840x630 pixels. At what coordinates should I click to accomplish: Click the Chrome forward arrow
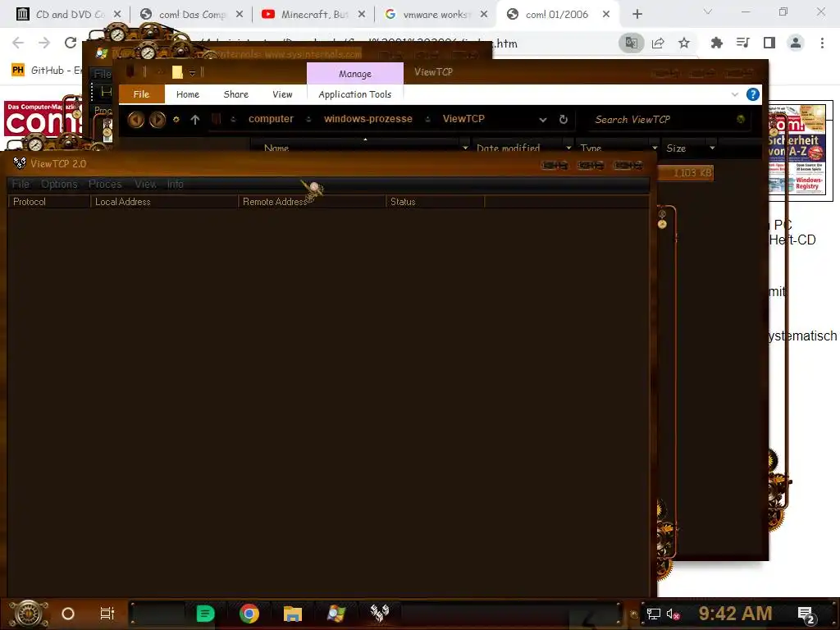pos(44,43)
